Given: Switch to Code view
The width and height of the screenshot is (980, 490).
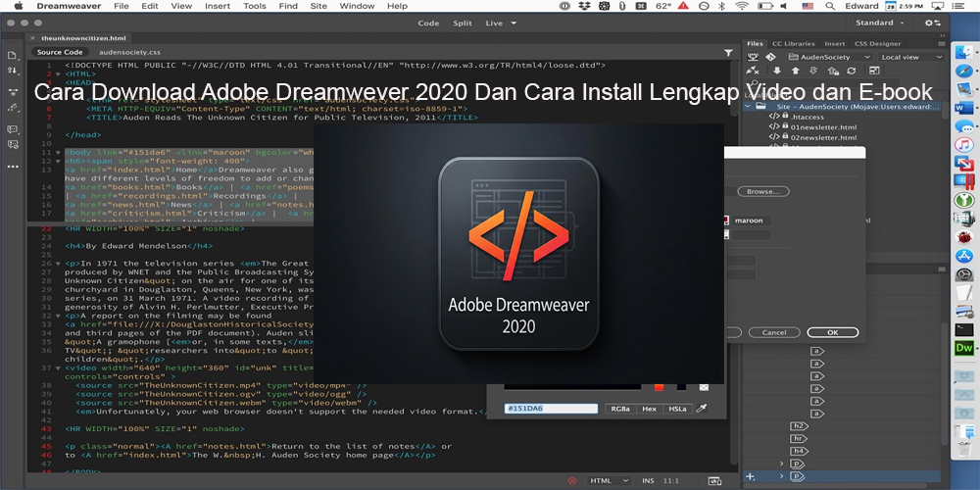Looking at the screenshot, I should point(428,24).
